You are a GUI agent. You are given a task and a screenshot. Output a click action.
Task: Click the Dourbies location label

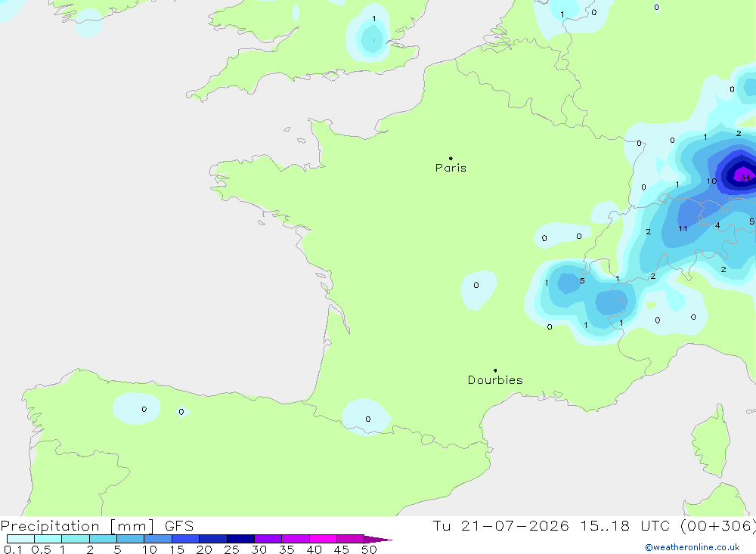(x=495, y=380)
